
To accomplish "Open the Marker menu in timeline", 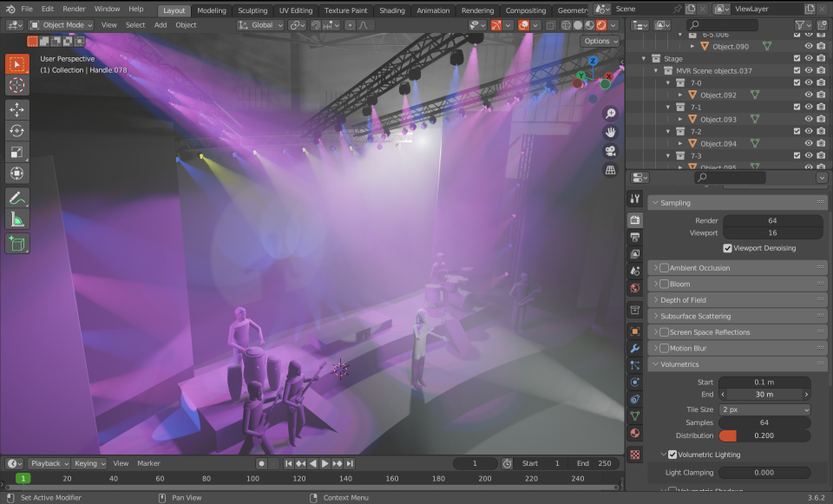I will click(148, 463).
